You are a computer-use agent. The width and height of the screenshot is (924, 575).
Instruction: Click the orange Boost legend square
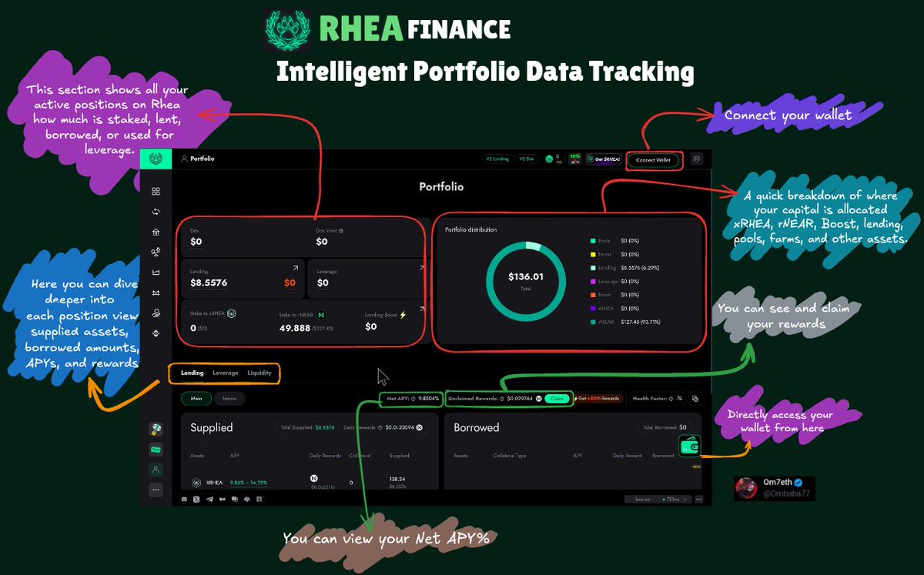pos(592,294)
